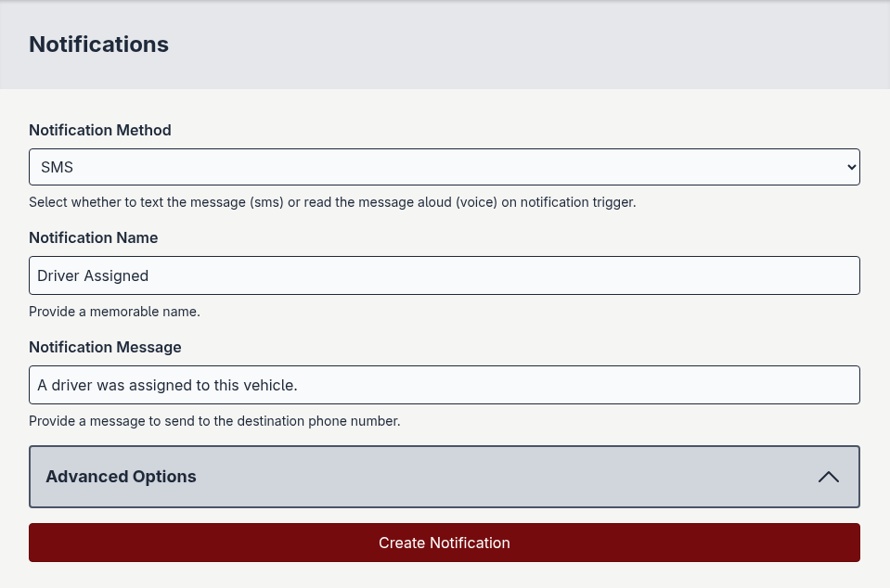The width and height of the screenshot is (890, 588).
Task: Click the destination phone number helper text
Action: tap(214, 421)
